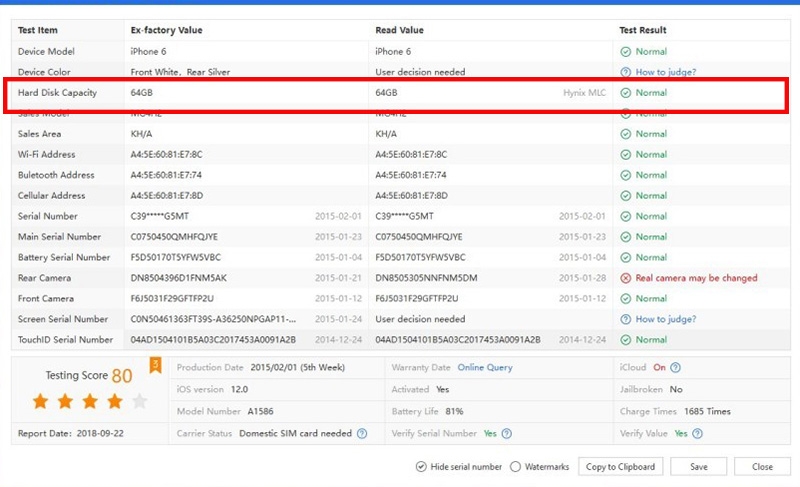Image resolution: width=800 pixels, height=487 pixels.
Task: Click the green check icon for Wi-Fi Address
Action: pos(626,155)
